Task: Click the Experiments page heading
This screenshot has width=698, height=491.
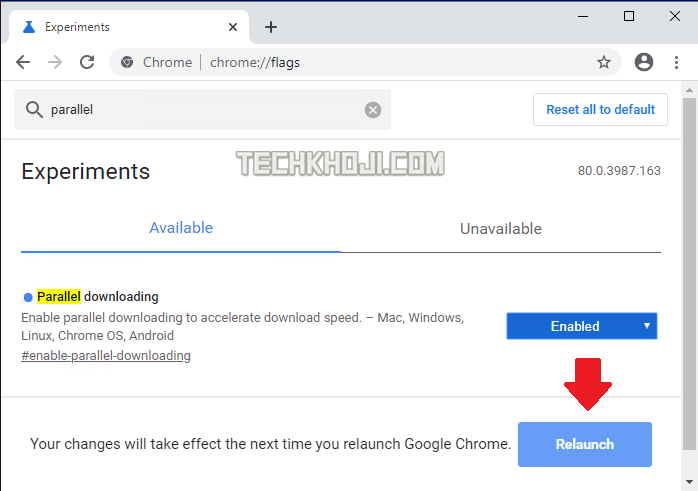Action: (x=85, y=171)
